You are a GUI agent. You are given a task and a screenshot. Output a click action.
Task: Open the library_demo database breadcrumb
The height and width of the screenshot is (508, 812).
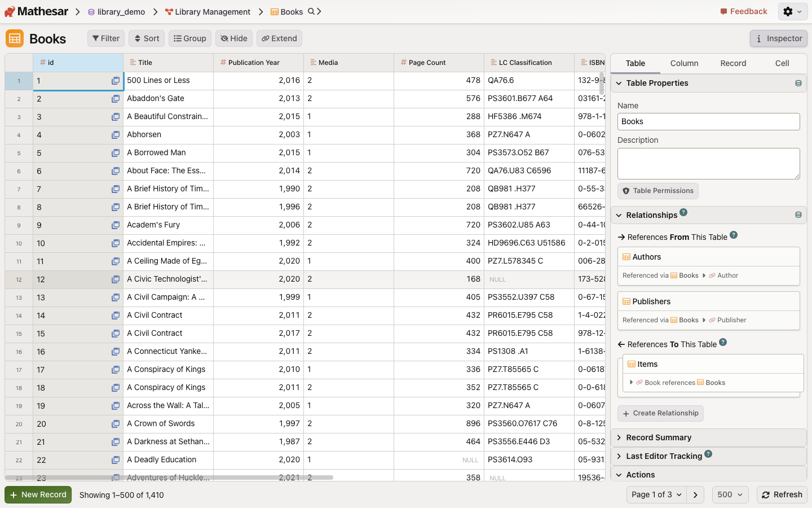coord(117,12)
